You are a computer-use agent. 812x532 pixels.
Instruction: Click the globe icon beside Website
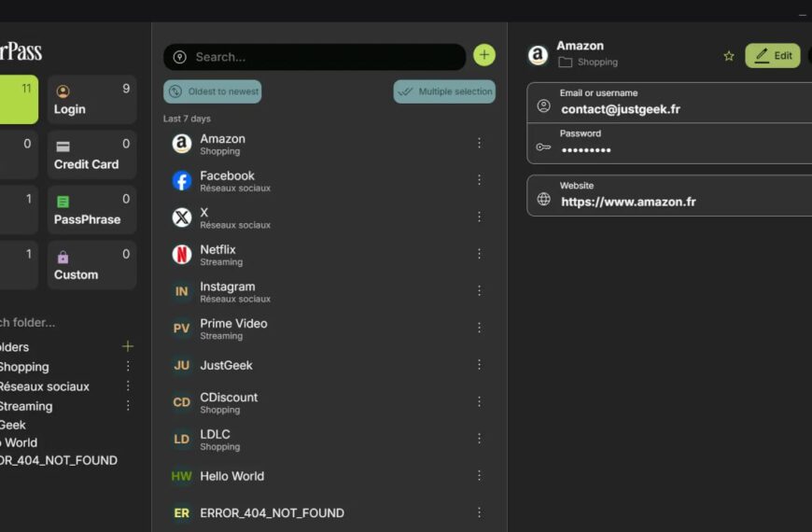[x=544, y=199]
